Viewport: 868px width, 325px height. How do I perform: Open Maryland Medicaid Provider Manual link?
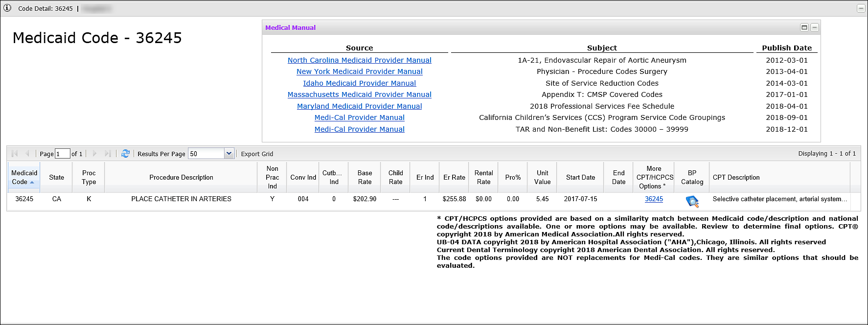coord(359,106)
